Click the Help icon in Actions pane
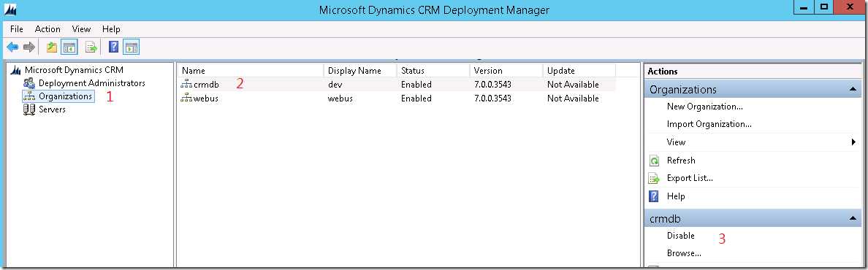The width and height of the screenshot is (868, 270). 654,196
